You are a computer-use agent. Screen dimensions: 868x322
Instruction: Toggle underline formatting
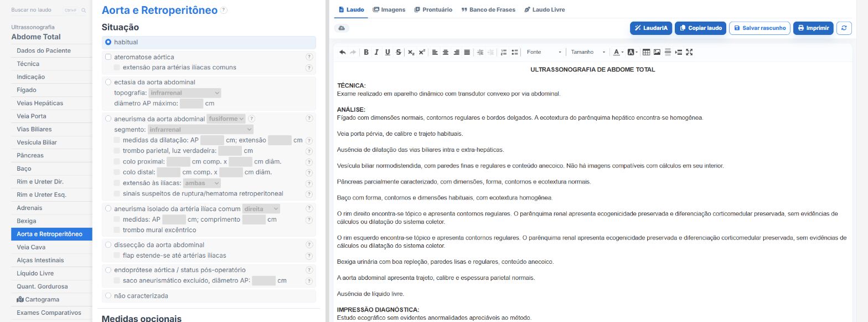387,52
